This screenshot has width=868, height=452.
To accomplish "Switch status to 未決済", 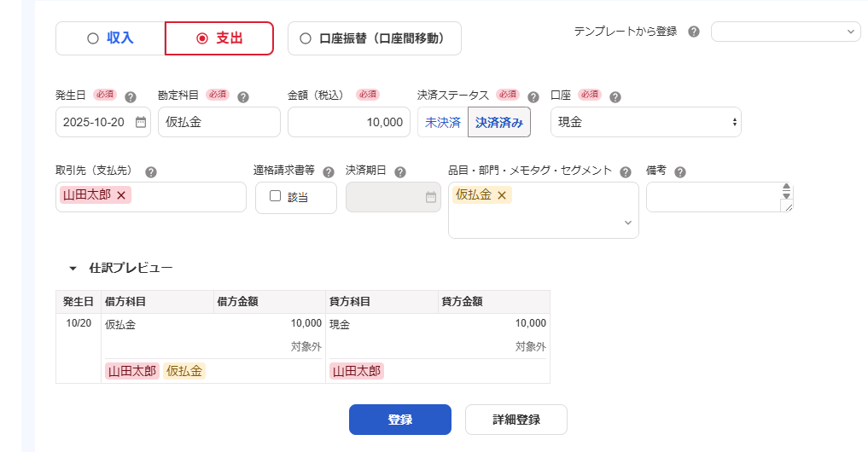I will (x=443, y=123).
